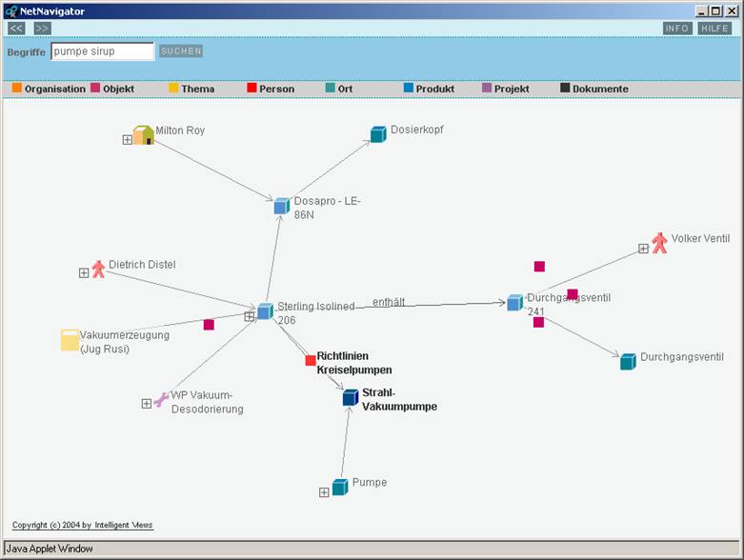Click the yellow Vakuumerzeugung document icon
The height and width of the screenshot is (560, 744).
pos(70,340)
